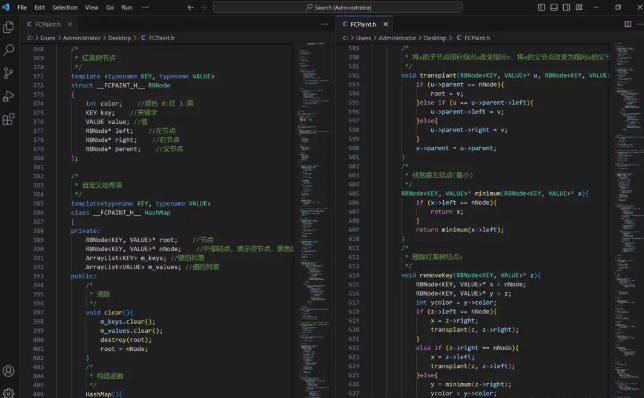Click Users in left breadcrumb
644x398 pixels.
pos(48,38)
